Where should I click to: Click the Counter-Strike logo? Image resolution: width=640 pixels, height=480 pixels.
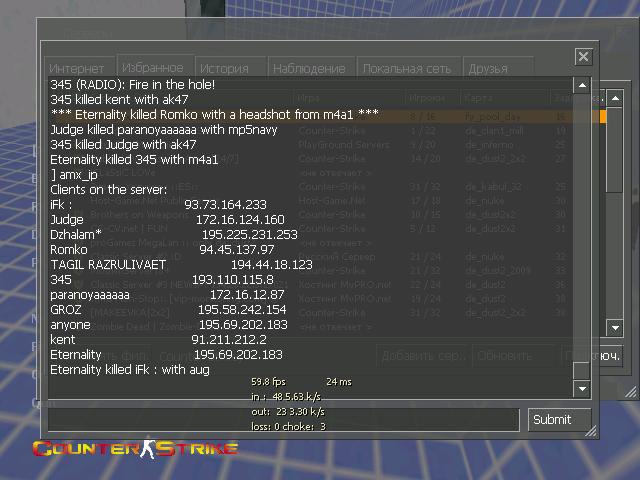(x=135, y=449)
